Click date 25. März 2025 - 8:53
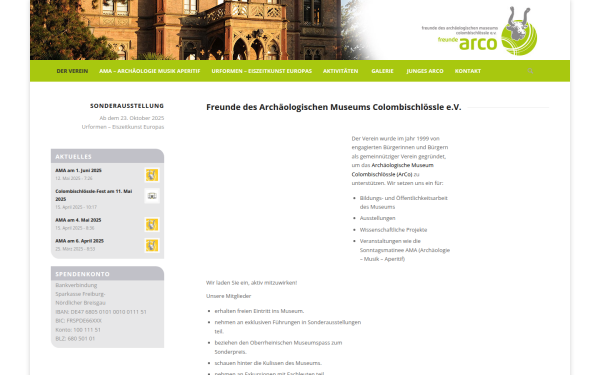The width and height of the screenshot is (600, 375). (75, 249)
